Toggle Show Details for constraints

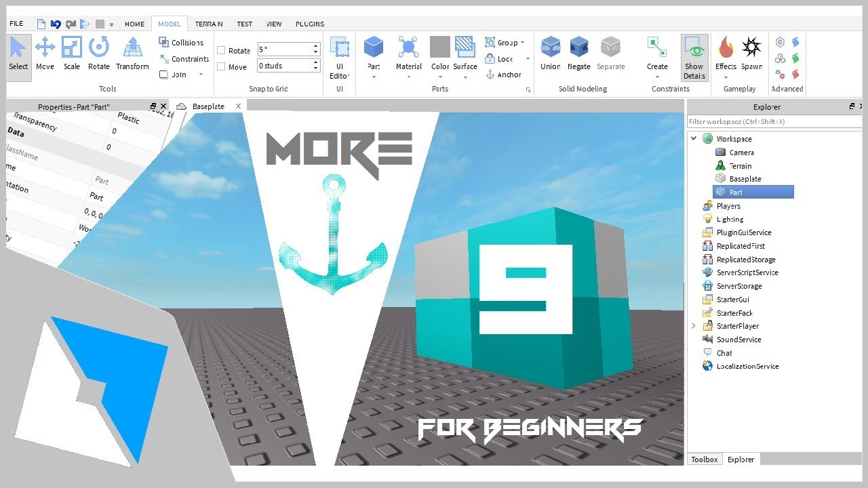(x=694, y=58)
